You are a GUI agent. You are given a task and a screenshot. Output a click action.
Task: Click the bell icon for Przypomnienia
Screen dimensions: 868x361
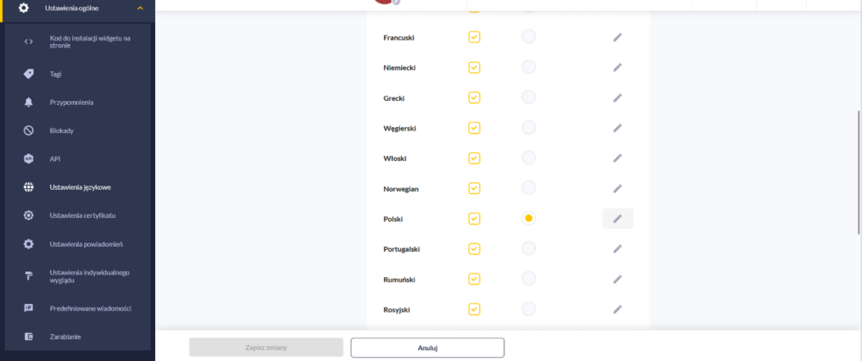pos(29,103)
